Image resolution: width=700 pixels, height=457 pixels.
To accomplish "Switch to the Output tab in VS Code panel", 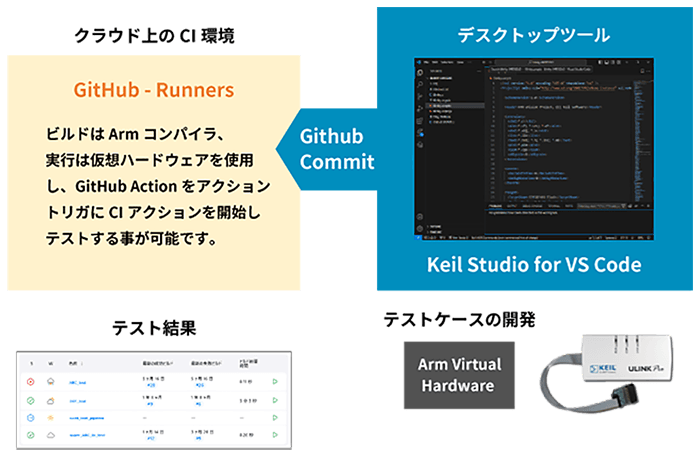I will pos(512,206).
